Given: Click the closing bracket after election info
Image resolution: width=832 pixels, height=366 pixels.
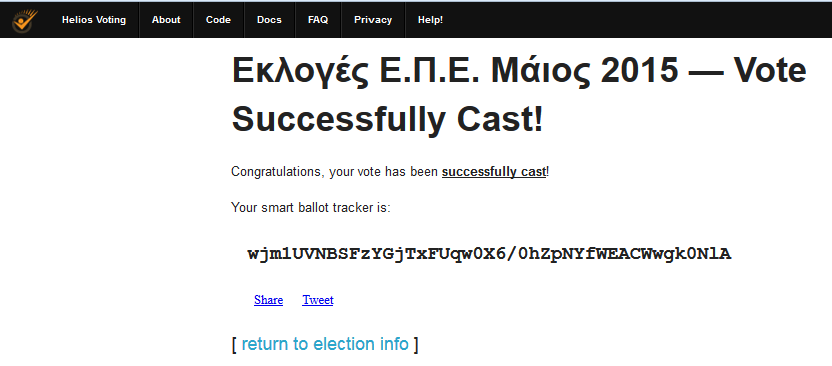Looking at the screenshot, I should coord(415,344).
